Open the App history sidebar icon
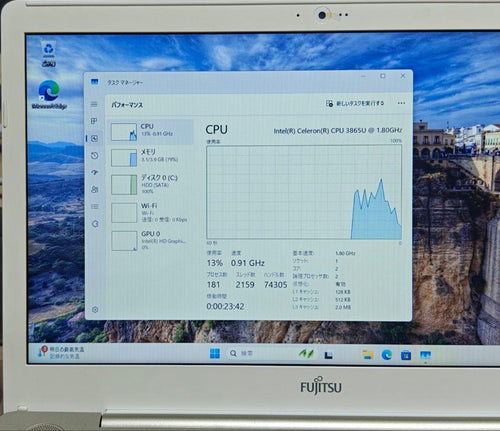This screenshot has width=500, height=431. point(94,155)
